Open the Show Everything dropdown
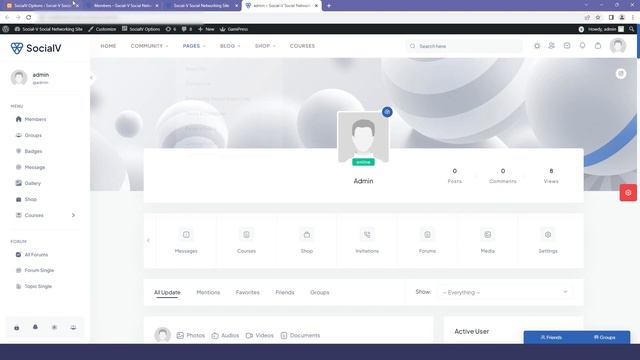640x360 pixels. click(504, 292)
